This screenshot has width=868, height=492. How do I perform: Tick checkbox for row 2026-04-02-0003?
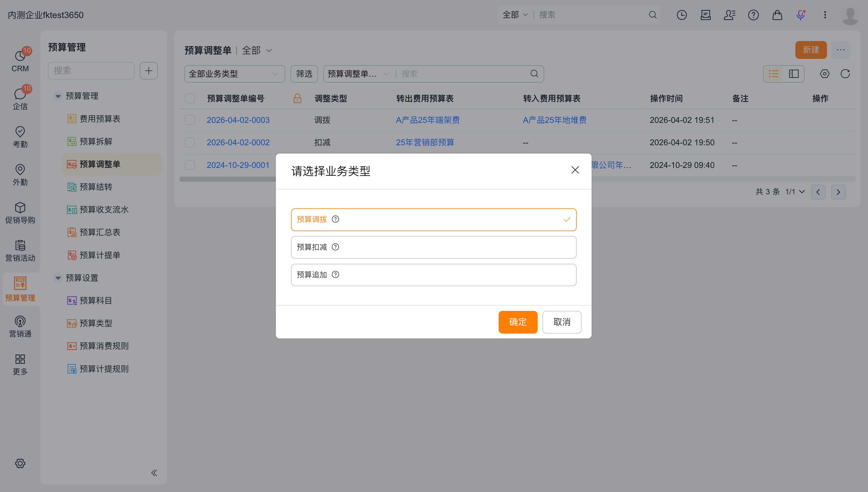pos(190,120)
